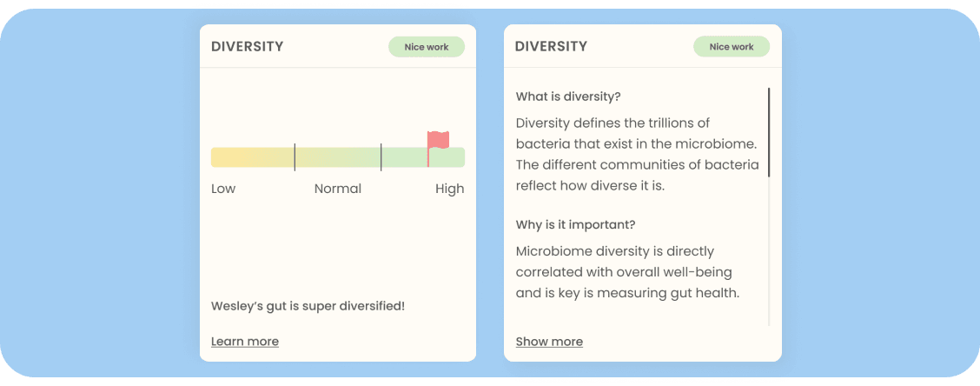Screen dimensions: 980x386
Task: Click the middle normal segment of diversity bar
Action: pyautogui.click(x=338, y=157)
